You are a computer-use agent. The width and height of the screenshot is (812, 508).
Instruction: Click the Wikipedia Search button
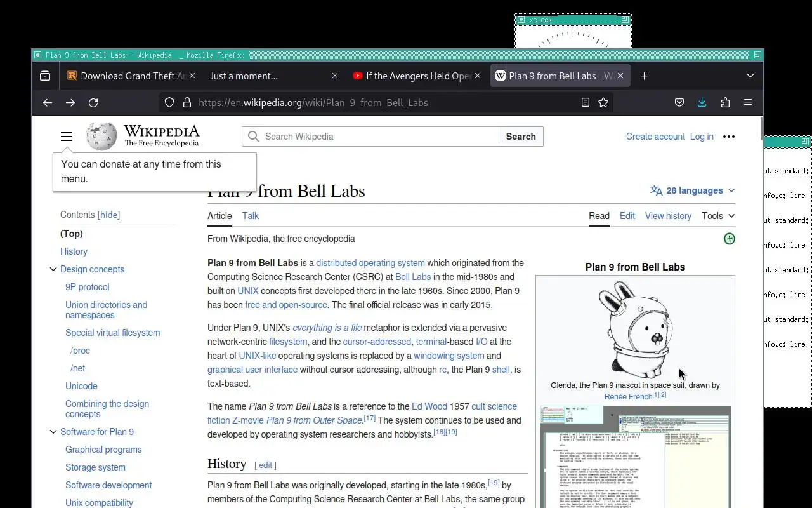[521, 137]
